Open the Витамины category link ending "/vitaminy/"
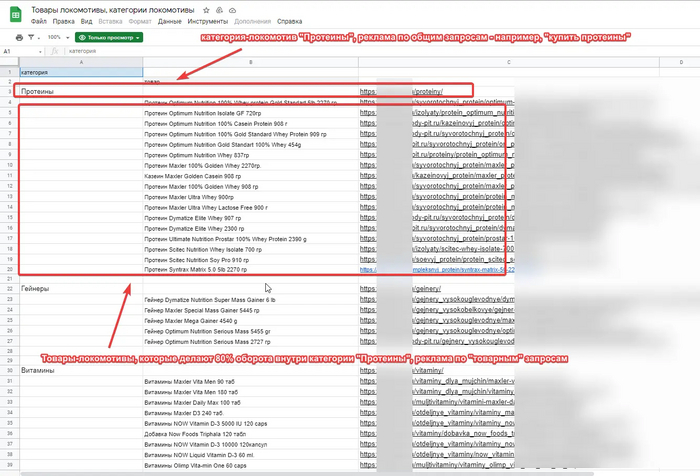 [x=402, y=371]
